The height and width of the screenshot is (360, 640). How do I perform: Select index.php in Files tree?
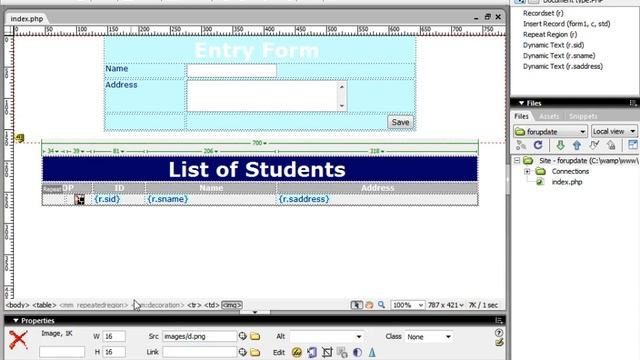pos(567,182)
